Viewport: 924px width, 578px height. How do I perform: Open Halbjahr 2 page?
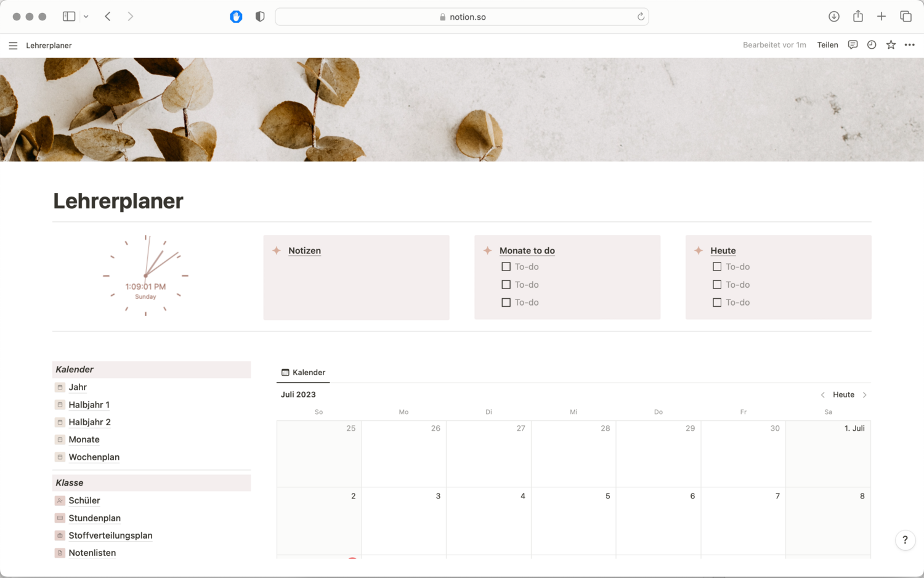coord(90,422)
